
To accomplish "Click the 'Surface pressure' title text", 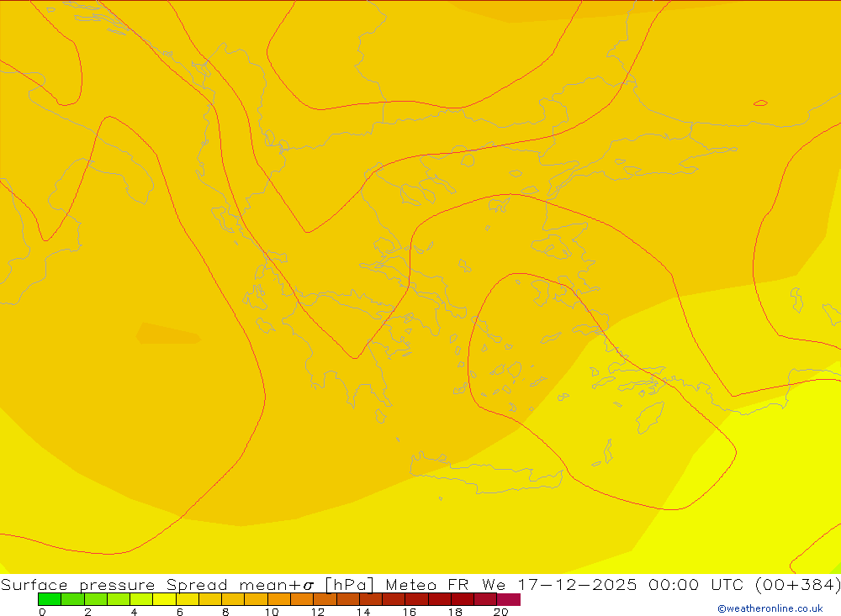I will pyautogui.click(x=77, y=584).
